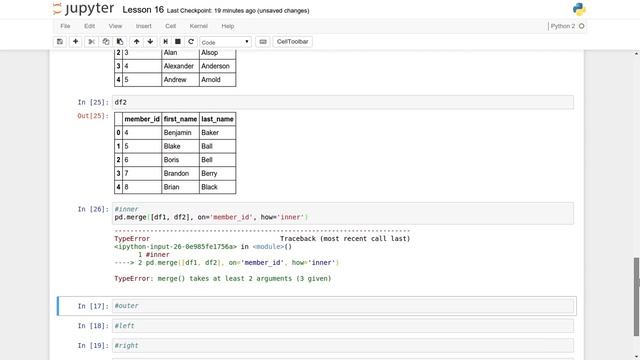
Task: Run cell and select below icon
Action: [165, 42]
